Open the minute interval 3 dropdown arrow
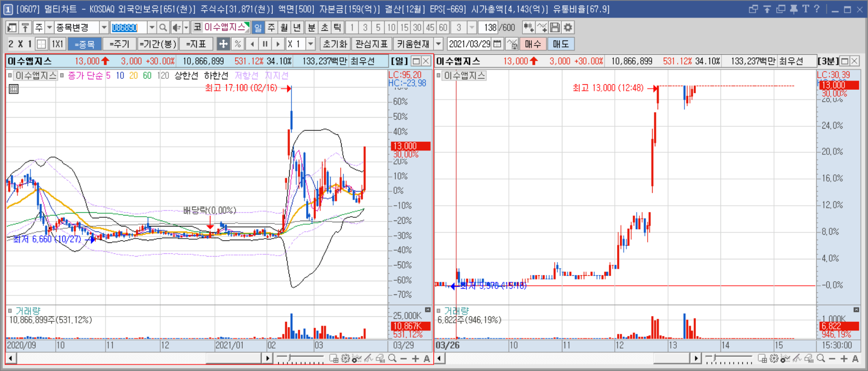868x371 pixels. click(472, 27)
